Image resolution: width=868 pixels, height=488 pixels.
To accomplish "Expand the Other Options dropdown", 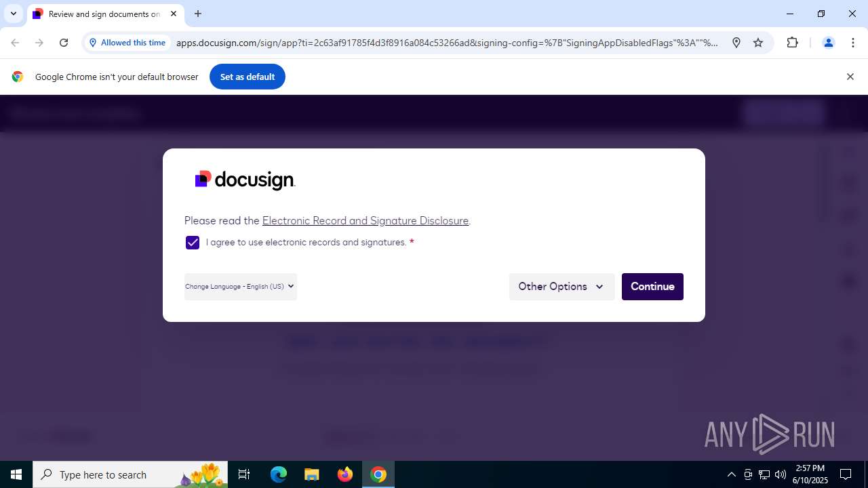I will click(561, 287).
